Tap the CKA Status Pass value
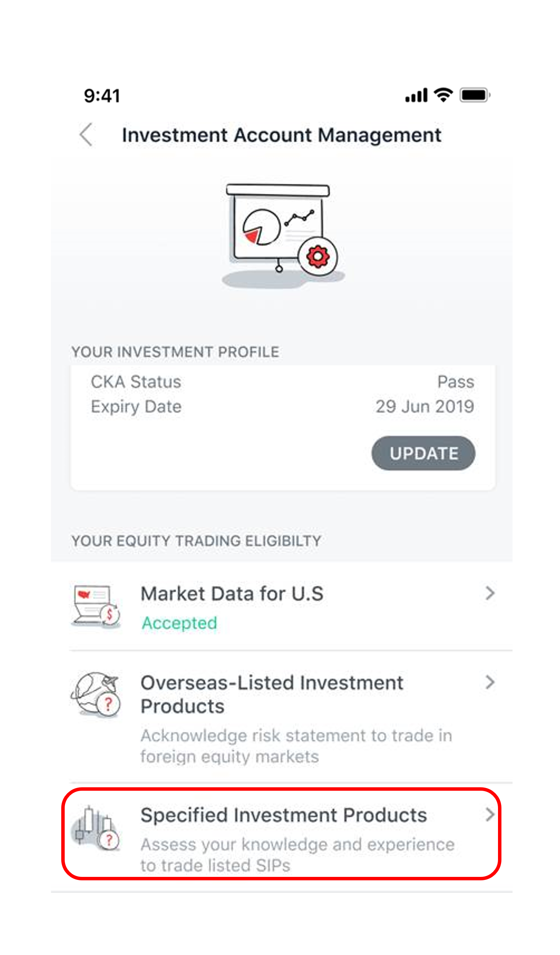The width and height of the screenshot is (560, 955). pos(456,381)
